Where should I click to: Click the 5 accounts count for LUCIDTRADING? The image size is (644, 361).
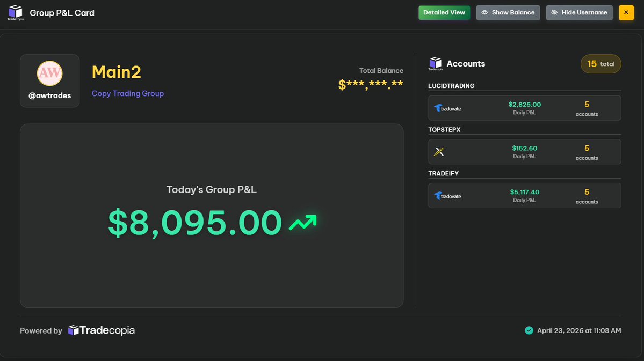pos(587,108)
